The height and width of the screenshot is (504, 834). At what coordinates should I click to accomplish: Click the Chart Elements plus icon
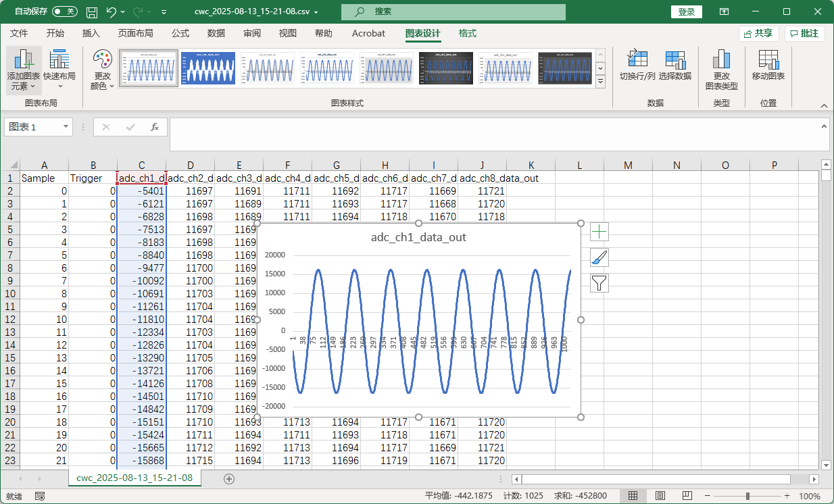[x=599, y=232]
